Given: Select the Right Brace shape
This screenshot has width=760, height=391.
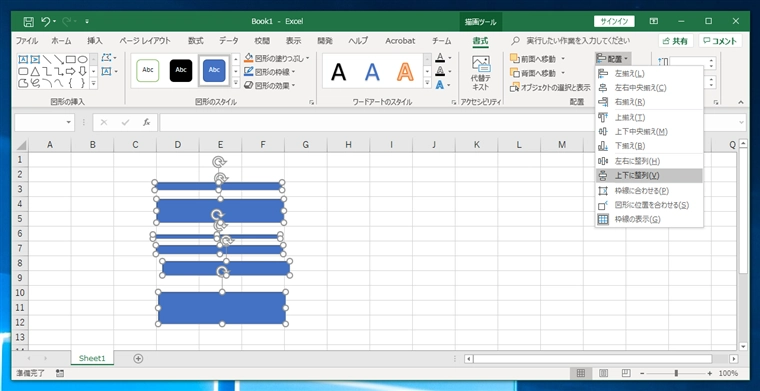Looking at the screenshot, I should click(x=83, y=83).
